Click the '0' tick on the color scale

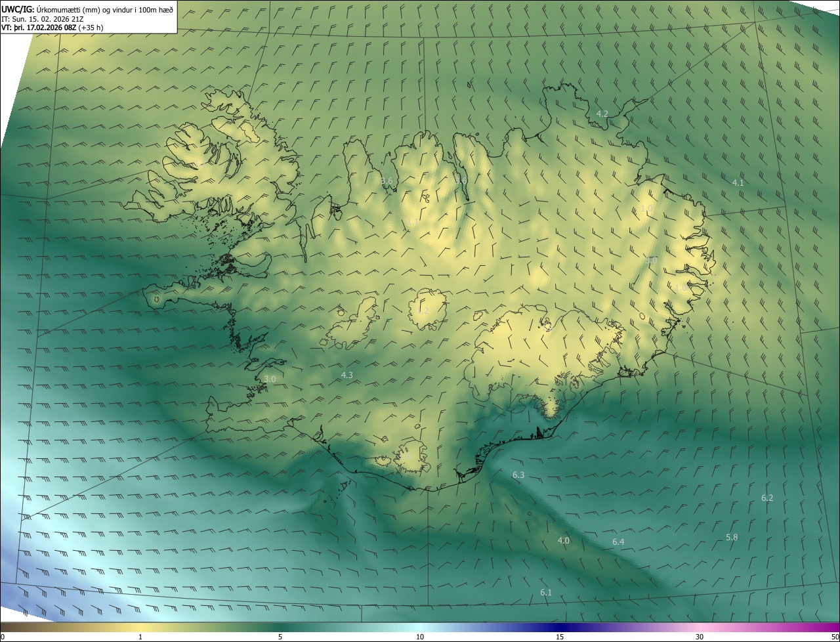[3, 637]
